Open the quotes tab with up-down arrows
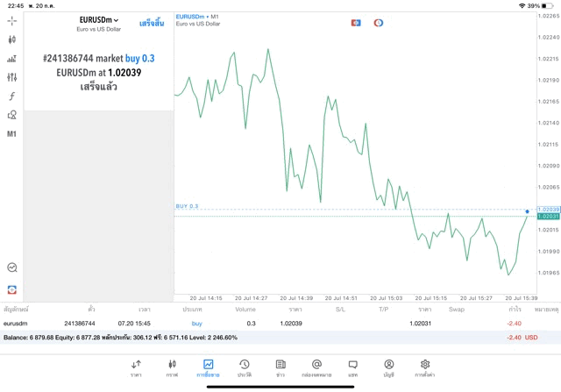This screenshot has width=561, height=392. (136, 368)
